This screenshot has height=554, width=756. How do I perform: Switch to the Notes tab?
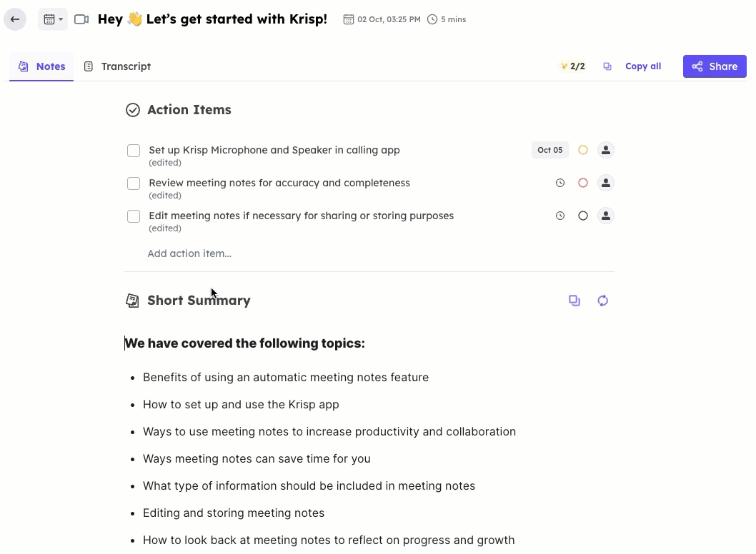(41, 66)
